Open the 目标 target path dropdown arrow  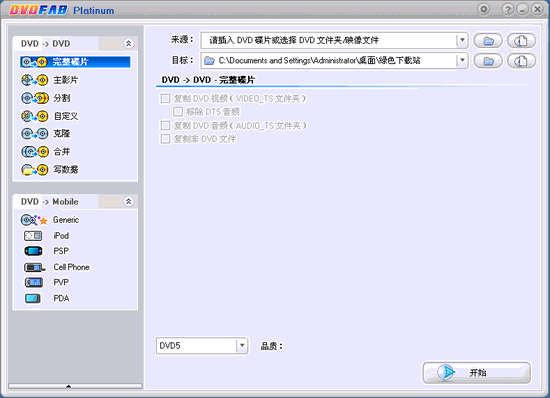(462, 61)
